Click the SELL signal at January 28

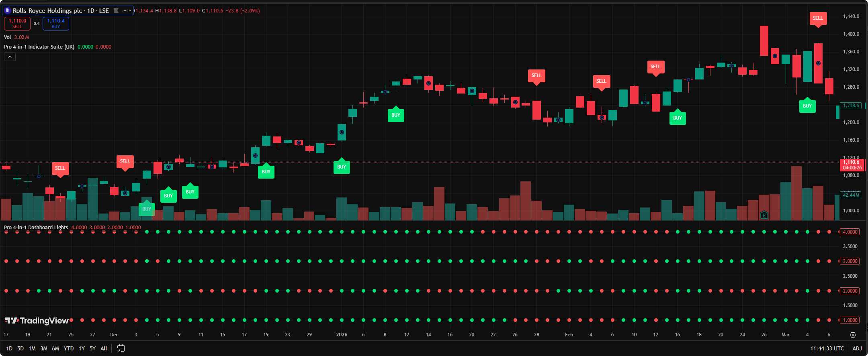pyautogui.click(x=536, y=76)
